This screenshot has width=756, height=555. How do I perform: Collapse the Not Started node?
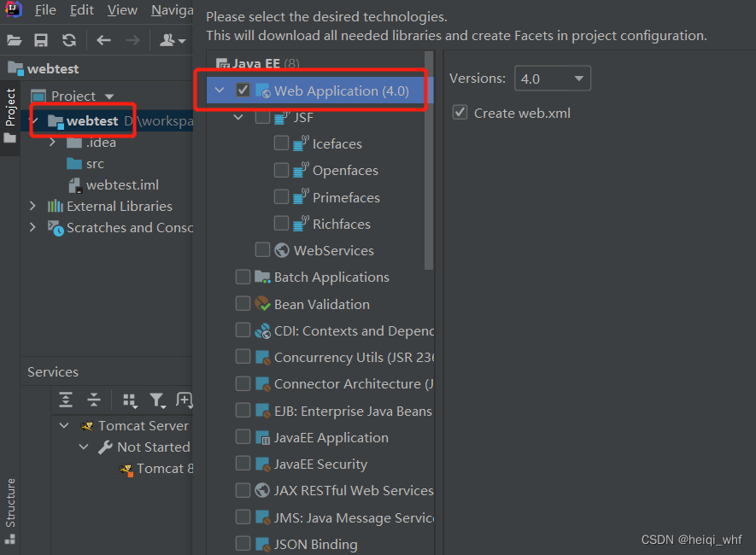point(84,447)
